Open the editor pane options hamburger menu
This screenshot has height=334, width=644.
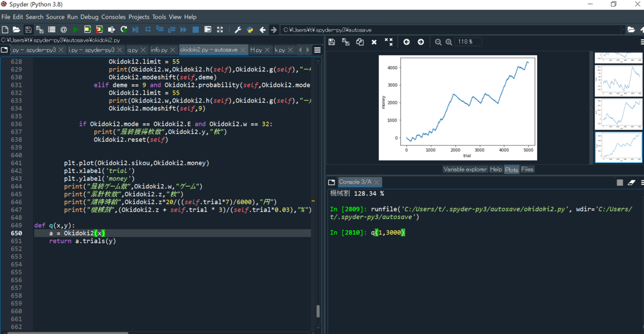coord(317,50)
